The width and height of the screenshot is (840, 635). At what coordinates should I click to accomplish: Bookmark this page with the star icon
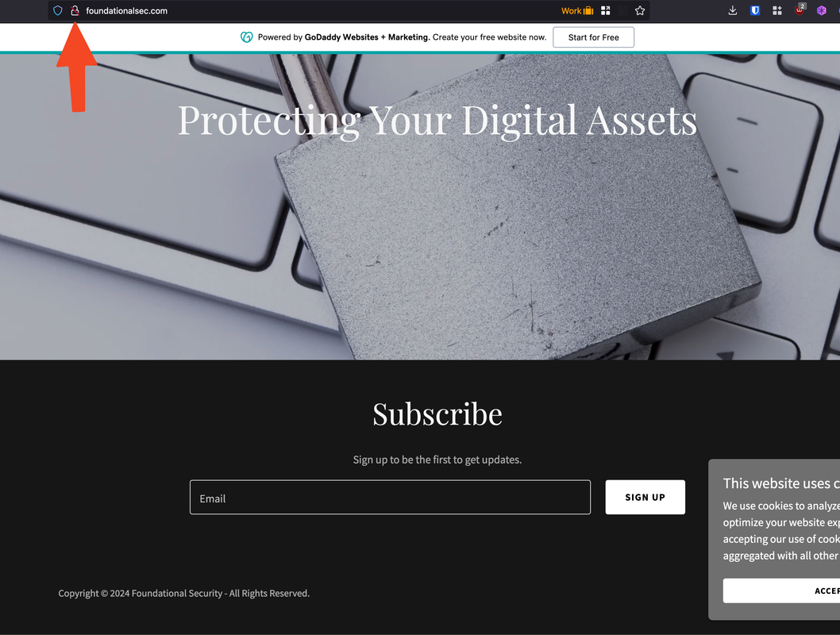click(x=640, y=10)
